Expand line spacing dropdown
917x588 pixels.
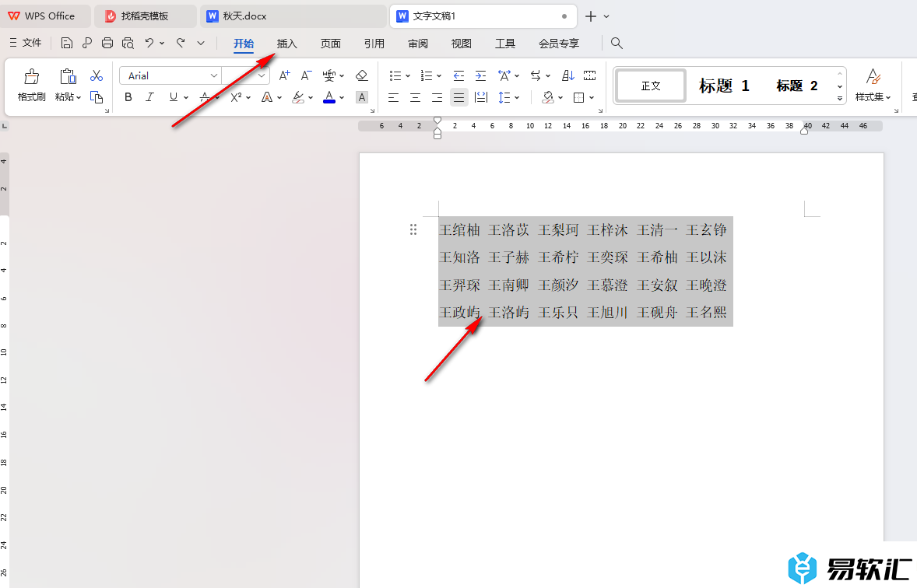[517, 97]
